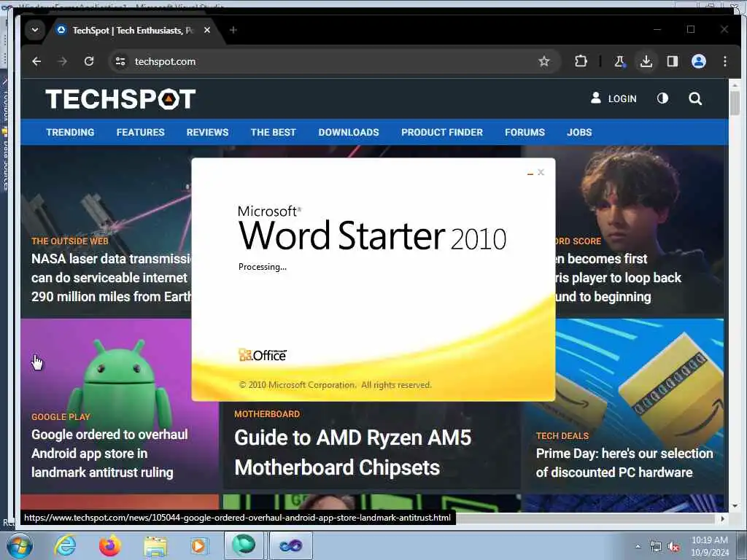This screenshot has width=747, height=560.
Task: Toggle dark/light theme contrast icon
Action: click(662, 98)
